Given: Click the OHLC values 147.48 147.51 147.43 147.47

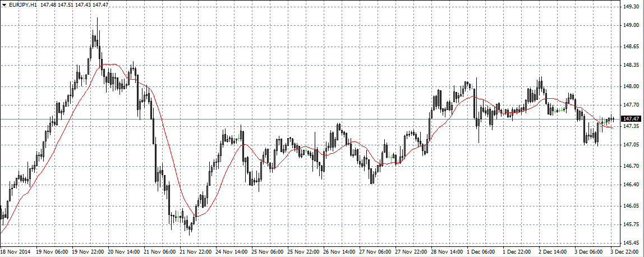Looking at the screenshot, I should click(75, 4).
